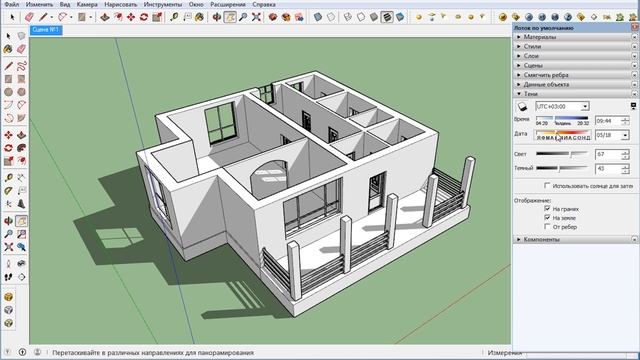Select the 3D Text tool
Screen dimensions: 640x360
click(22, 204)
